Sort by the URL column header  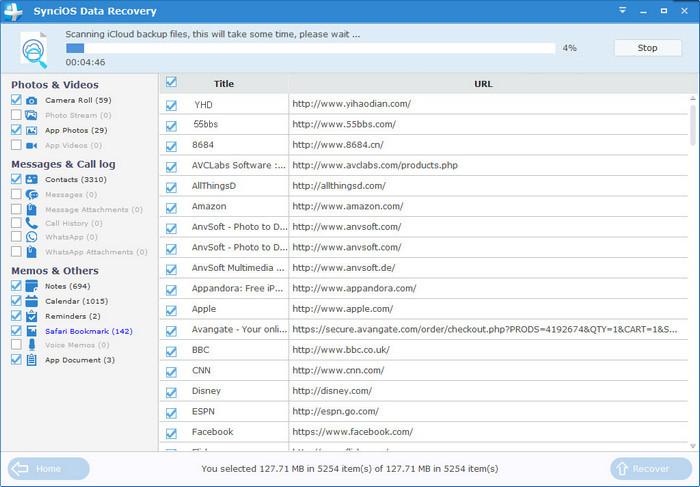pyautogui.click(x=483, y=83)
